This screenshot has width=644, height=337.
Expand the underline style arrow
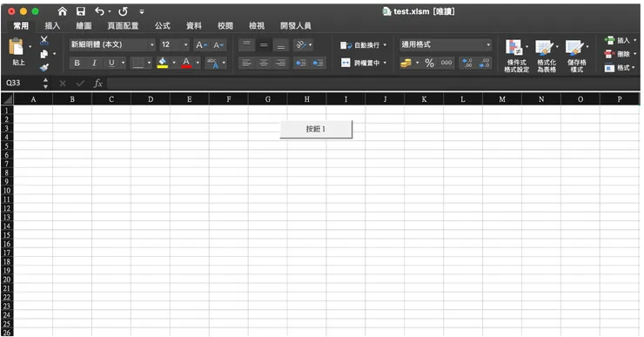[123, 63]
